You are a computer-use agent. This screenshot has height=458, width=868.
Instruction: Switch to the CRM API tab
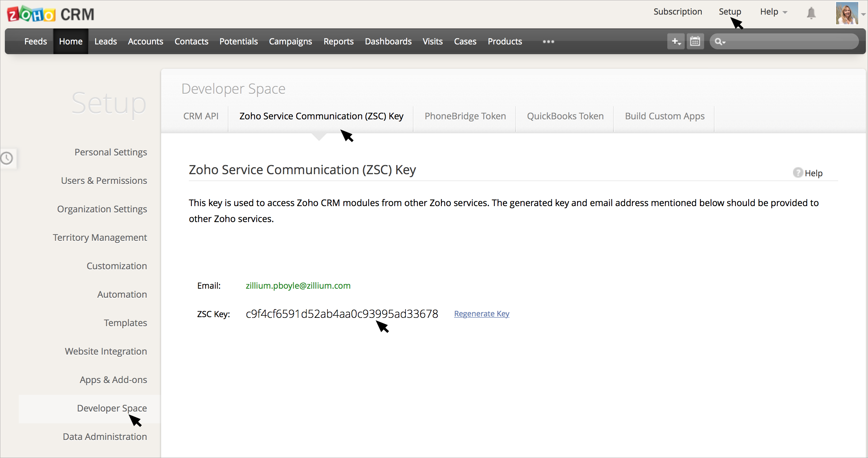201,116
